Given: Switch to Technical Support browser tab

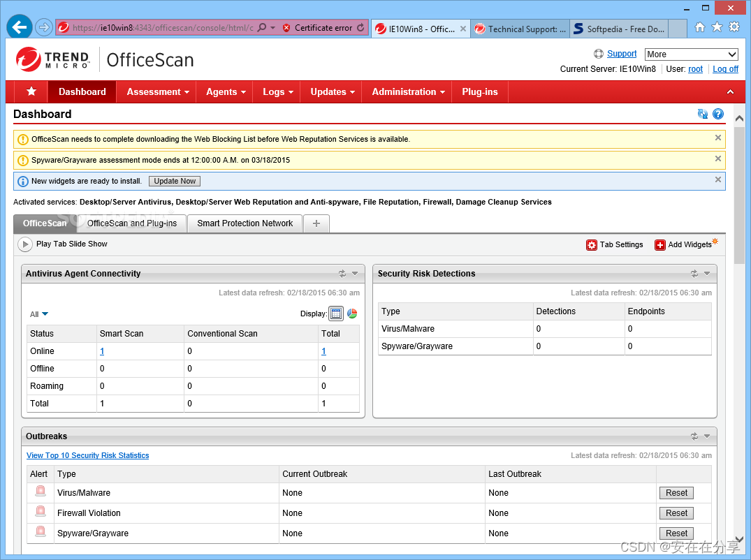Looking at the screenshot, I should click(520, 29).
